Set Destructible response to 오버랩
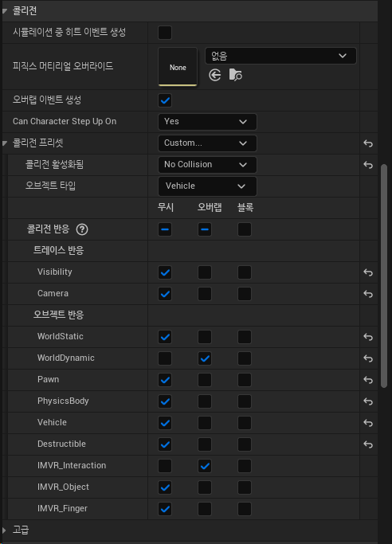Image resolution: width=392 pixels, height=544 pixels. click(205, 444)
